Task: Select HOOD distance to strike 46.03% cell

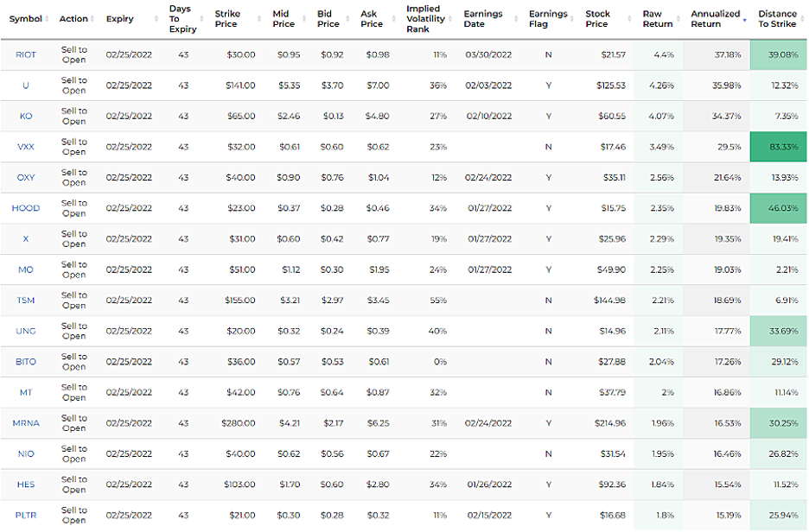Action: point(778,208)
